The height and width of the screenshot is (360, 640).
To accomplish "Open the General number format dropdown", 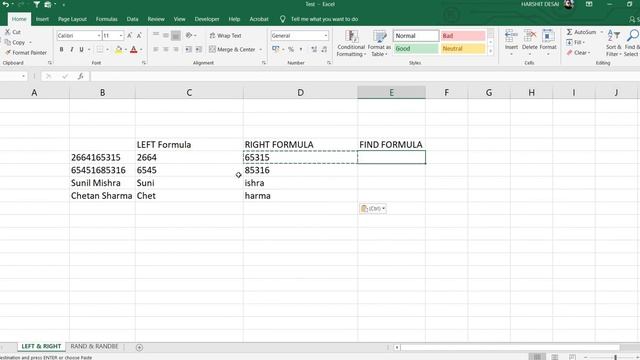I will (326, 36).
